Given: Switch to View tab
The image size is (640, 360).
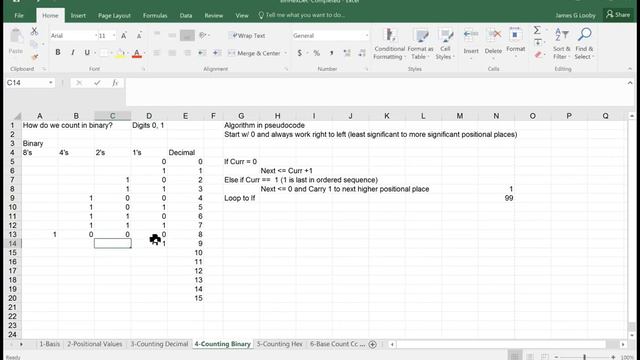Looking at the screenshot, I should point(242,16).
